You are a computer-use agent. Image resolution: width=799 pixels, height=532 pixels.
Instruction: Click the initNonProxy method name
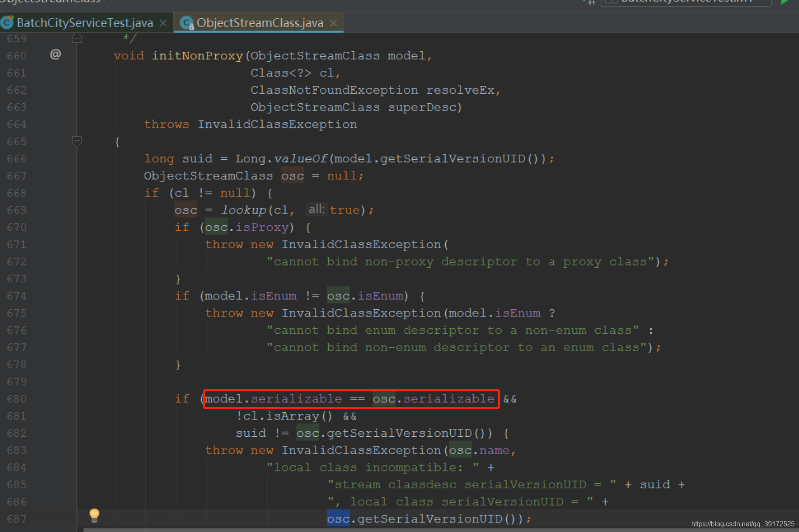197,55
